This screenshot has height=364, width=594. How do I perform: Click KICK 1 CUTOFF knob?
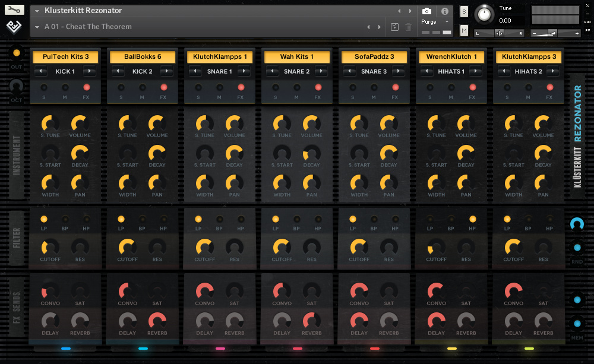[x=50, y=248]
